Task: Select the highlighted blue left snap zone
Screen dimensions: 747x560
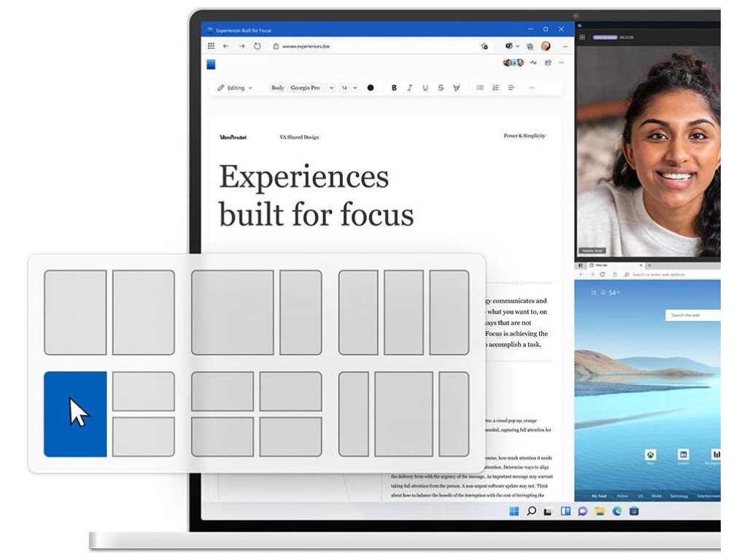Action: [75, 414]
